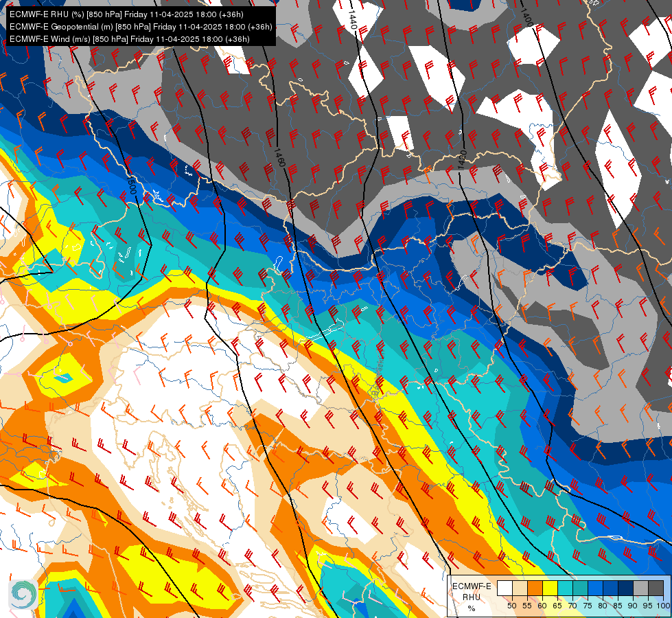Click the legend value 80

coord(603,606)
